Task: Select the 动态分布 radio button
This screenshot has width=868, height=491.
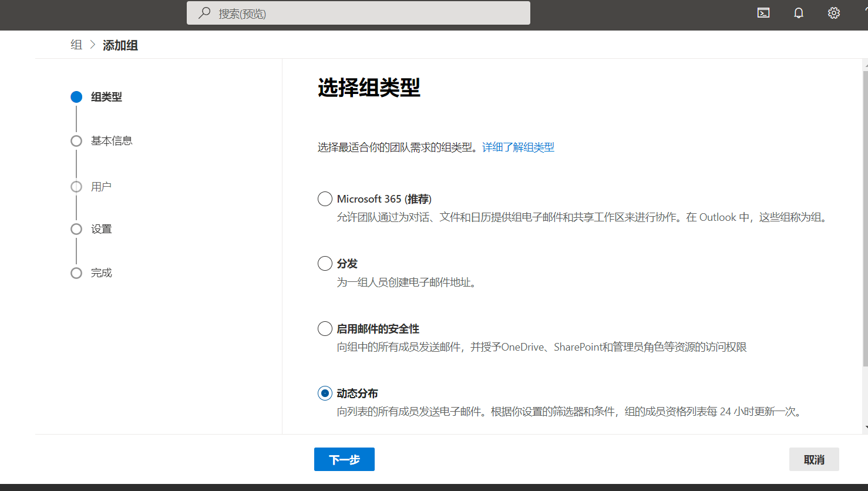Action: point(325,394)
